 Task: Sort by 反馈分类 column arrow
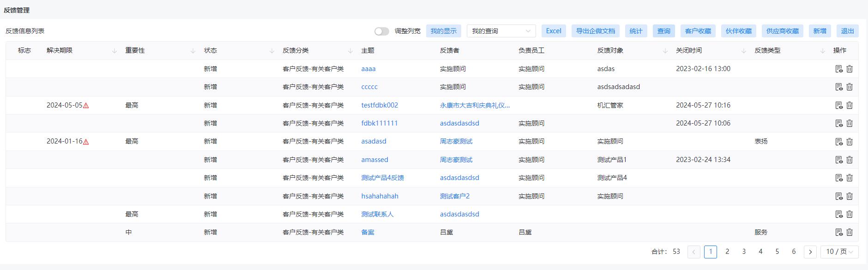point(350,51)
